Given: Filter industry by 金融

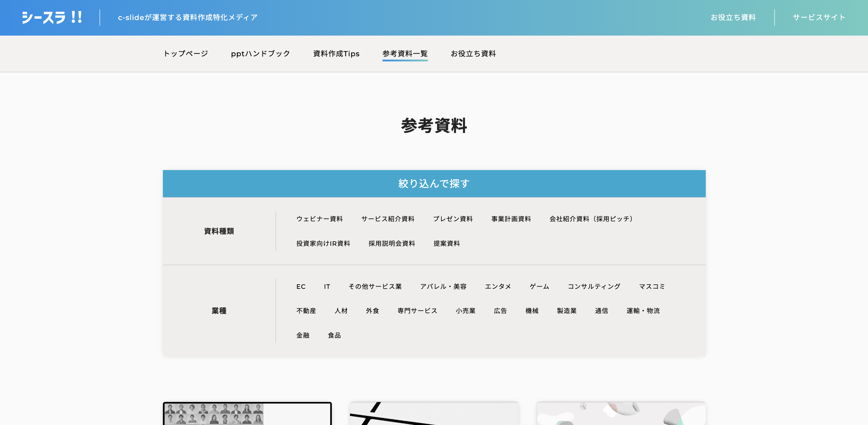Looking at the screenshot, I should coord(302,335).
